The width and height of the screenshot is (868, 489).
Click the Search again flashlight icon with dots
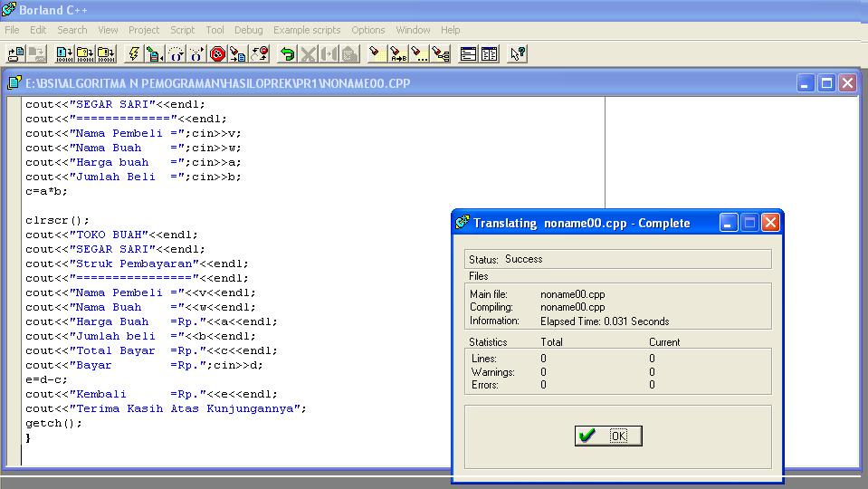coord(419,53)
